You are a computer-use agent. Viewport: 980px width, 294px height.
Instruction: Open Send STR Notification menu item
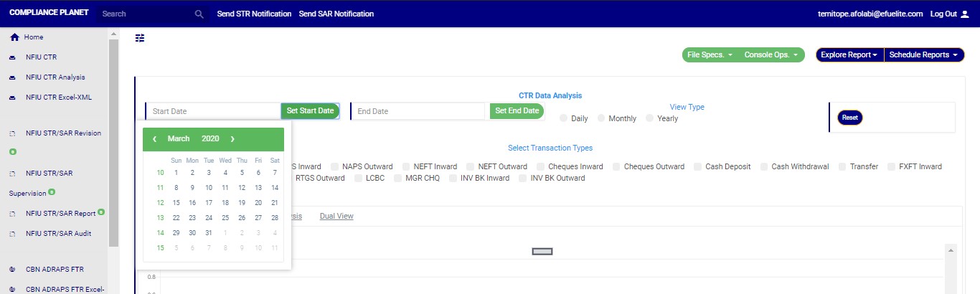254,14
